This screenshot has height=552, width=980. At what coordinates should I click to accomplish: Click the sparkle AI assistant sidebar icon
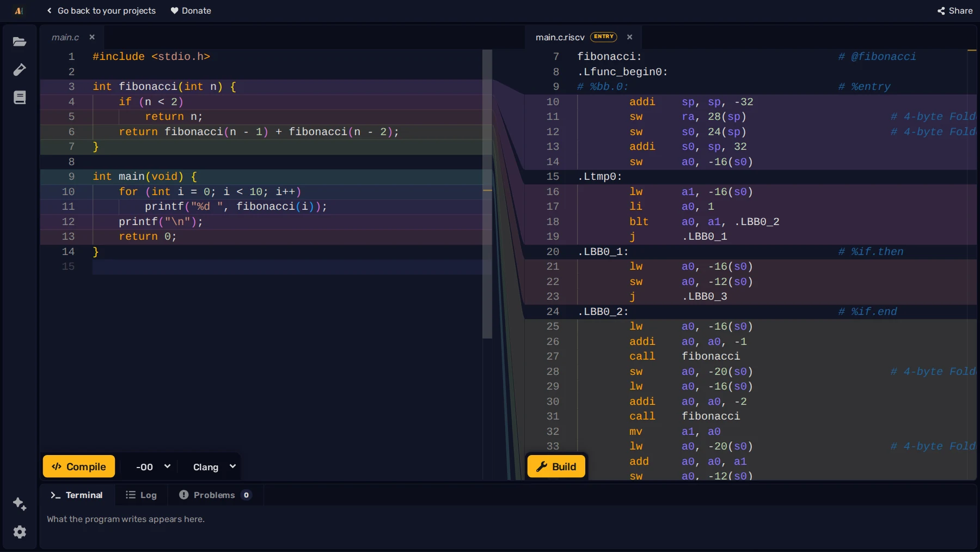20,504
